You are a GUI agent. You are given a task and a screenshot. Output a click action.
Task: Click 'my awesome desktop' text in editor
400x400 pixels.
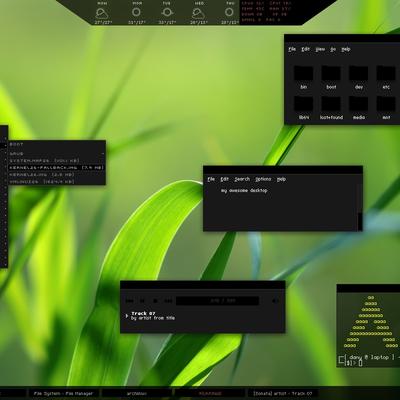pyautogui.click(x=244, y=191)
